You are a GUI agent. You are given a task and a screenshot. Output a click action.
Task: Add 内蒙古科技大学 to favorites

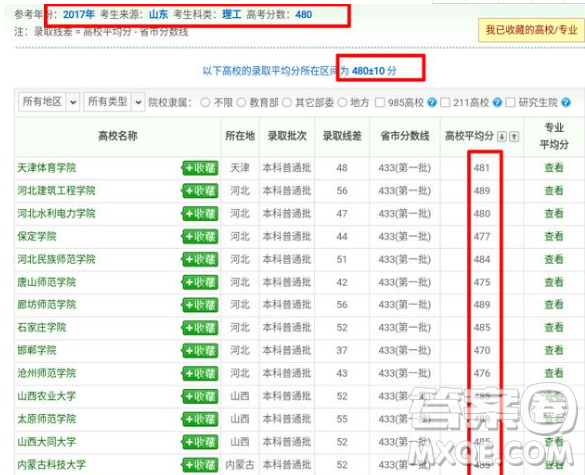point(200,465)
